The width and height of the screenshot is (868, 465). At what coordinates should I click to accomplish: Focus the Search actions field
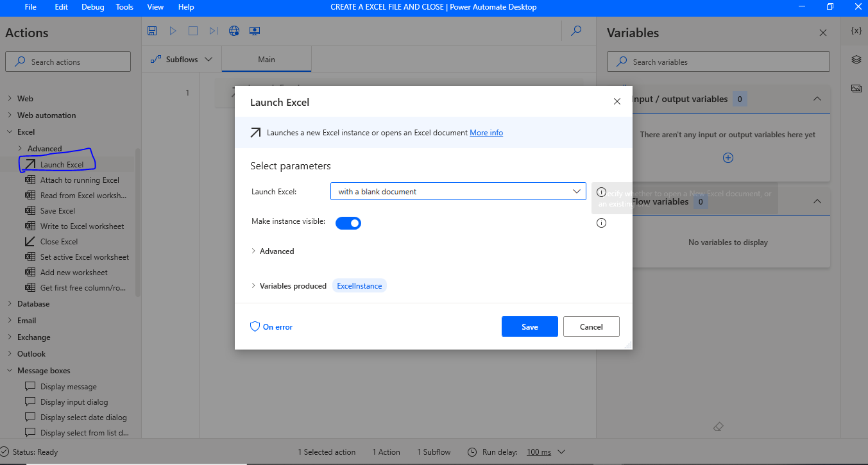(x=68, y=62)
